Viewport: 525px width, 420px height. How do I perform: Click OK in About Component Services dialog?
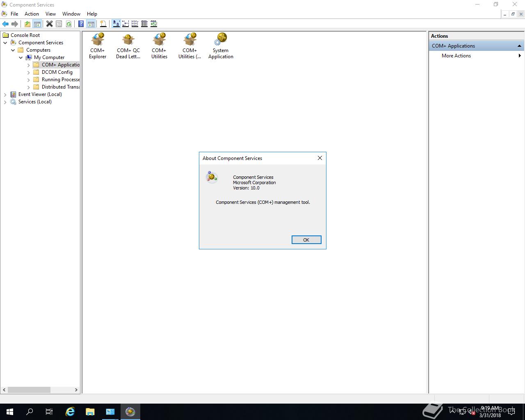point(306,240)
